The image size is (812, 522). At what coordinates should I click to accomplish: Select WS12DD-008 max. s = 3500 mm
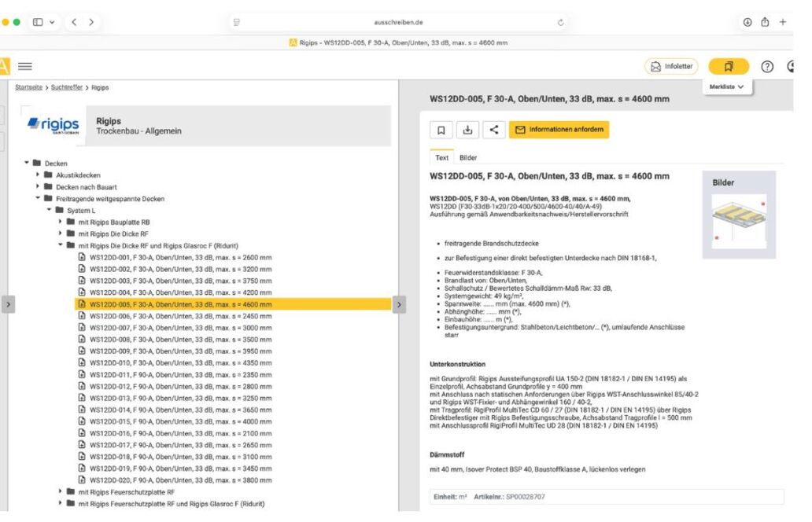tap(181, 340)
